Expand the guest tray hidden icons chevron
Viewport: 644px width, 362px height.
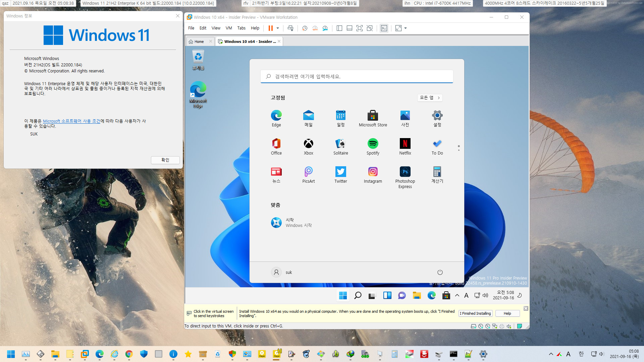(457, 295)
